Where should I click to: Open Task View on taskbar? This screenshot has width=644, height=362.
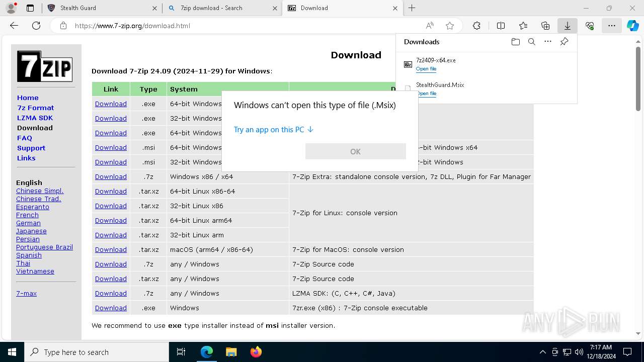(181, 352)
